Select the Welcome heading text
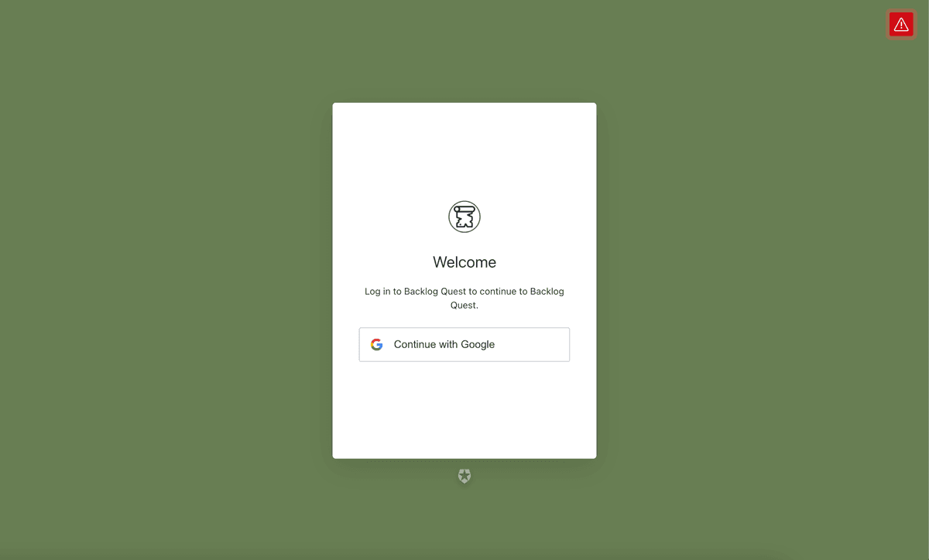This screenshot has width=929, height=560. click(464, 261)
